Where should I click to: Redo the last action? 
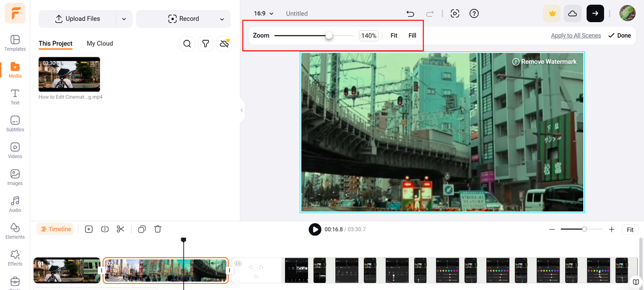430,14
